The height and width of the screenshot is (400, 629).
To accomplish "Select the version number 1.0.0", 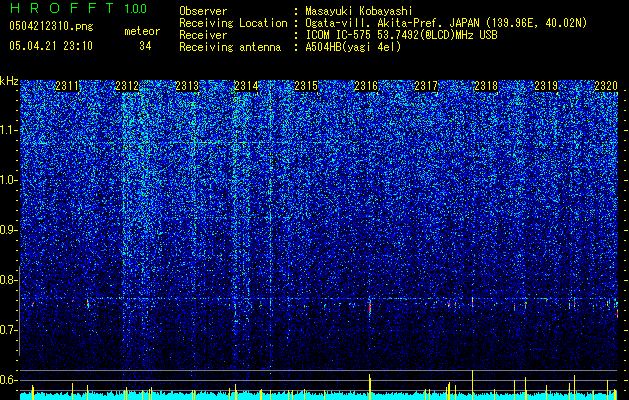I will click(136, 9).
